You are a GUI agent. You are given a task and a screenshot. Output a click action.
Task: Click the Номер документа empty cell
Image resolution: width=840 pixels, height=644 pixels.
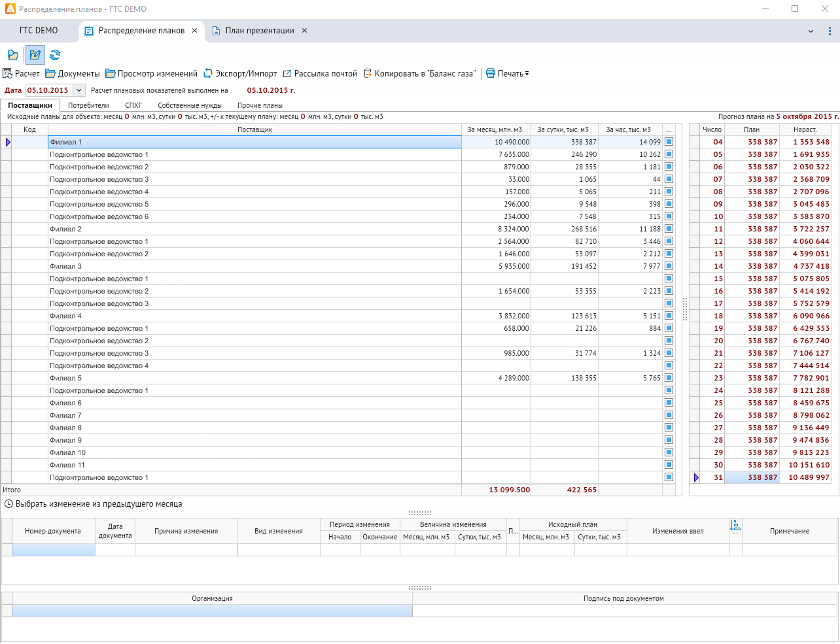[54, 550]
